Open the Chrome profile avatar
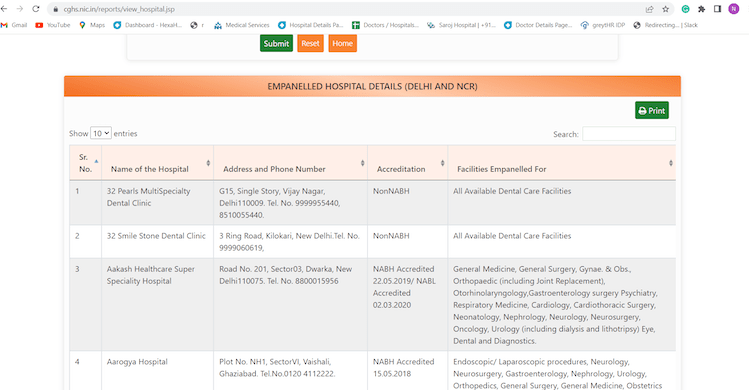 [x=734, y=9]
